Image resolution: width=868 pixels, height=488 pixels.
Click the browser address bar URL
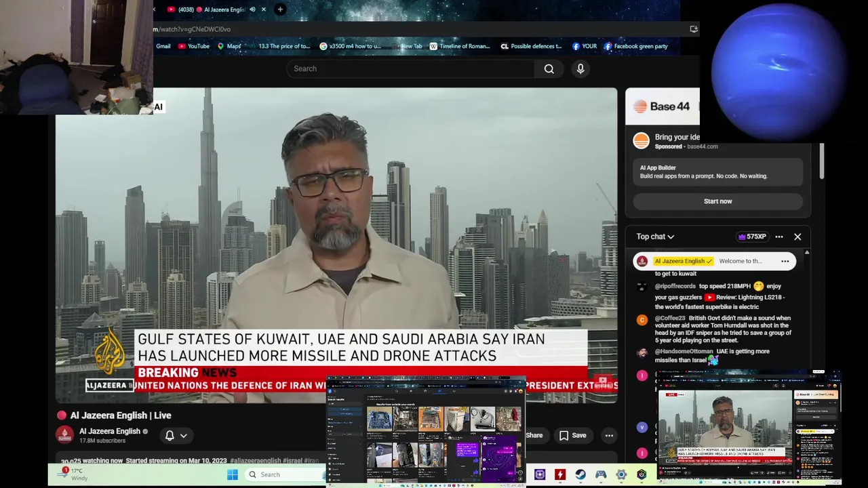(193, 29)
